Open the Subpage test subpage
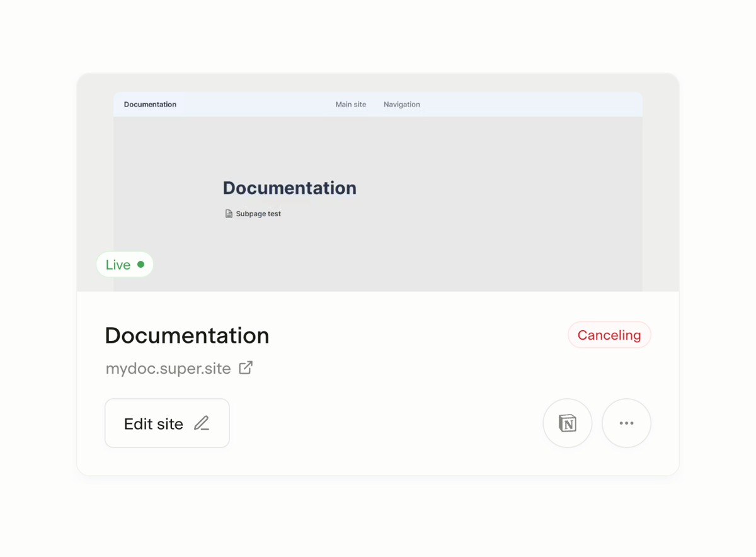This screenshot has height=557, width=756. 258,214
